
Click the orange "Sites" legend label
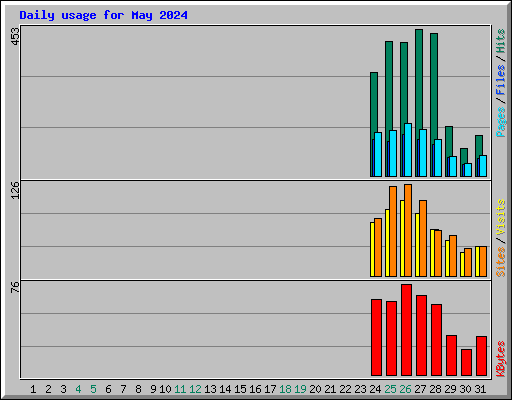click(x=501, y=262)
